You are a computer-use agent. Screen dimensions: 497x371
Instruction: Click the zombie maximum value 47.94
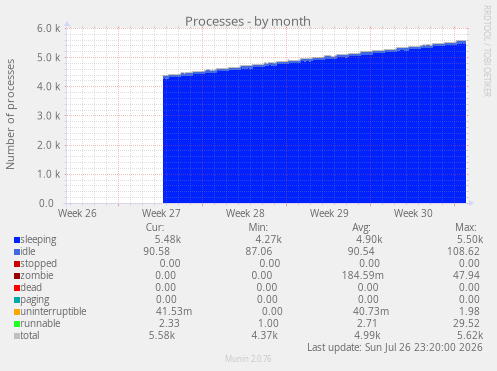[466, 275]
